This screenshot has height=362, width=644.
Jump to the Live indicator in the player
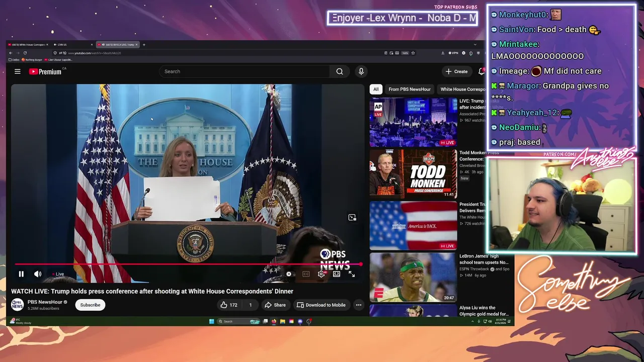(x=58, y=274)
